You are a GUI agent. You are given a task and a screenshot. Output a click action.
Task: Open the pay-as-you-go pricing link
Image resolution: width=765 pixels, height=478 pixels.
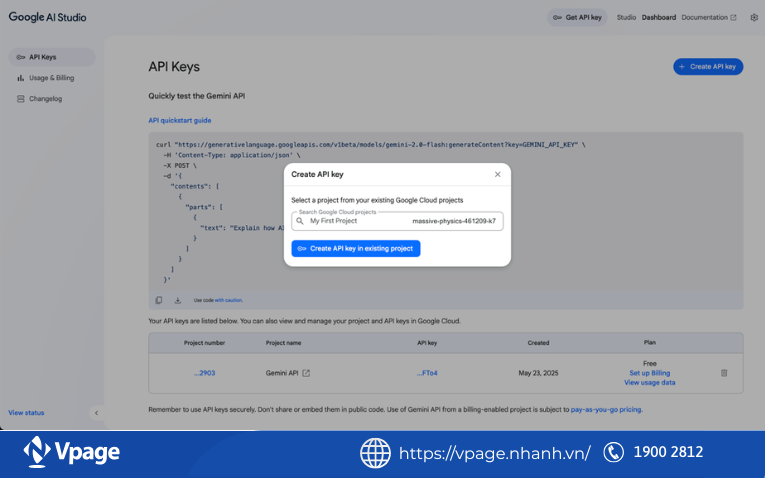[x=606, y=410]
